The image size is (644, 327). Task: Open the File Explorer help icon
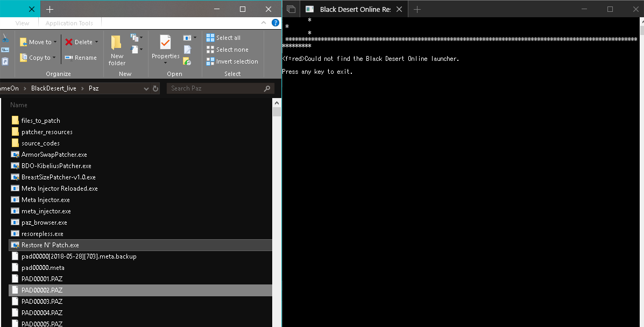pos(275,23)
